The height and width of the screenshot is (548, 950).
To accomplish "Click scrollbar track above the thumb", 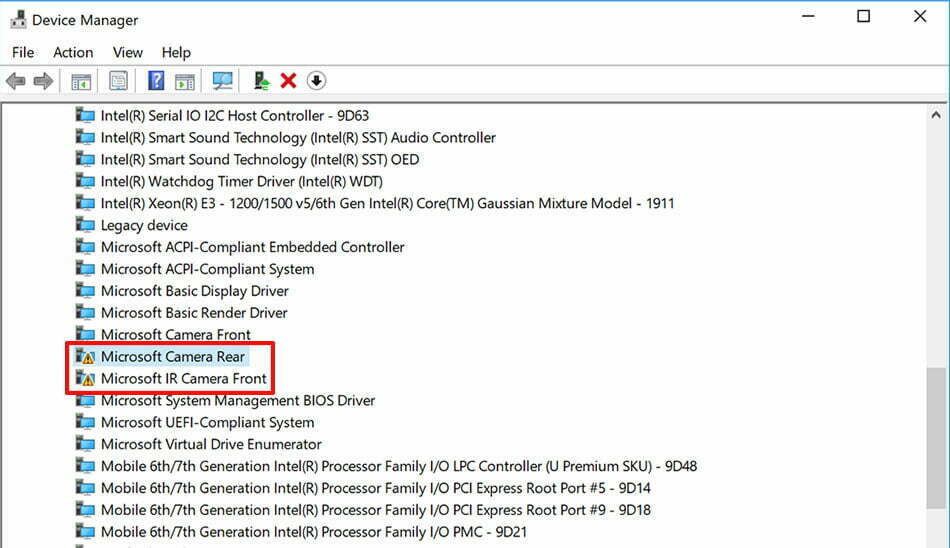I will 936,246.
